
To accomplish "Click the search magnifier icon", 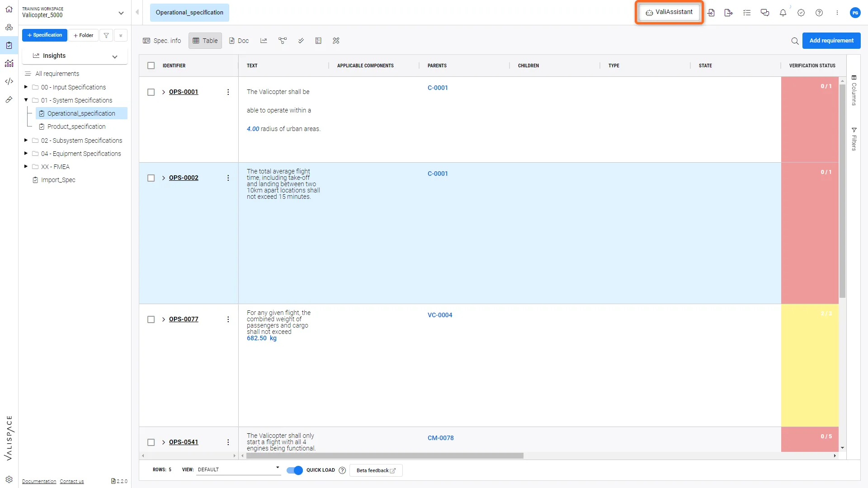I will pyautogui.click(x=794, y=41).
